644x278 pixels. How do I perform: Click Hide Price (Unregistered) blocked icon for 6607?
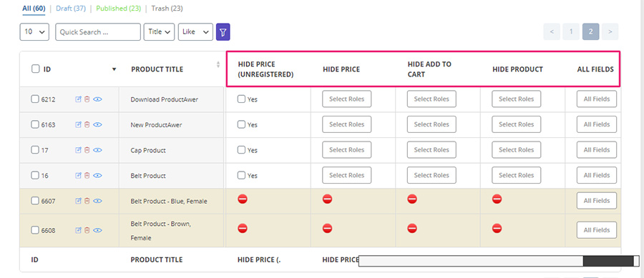[243, 199]
